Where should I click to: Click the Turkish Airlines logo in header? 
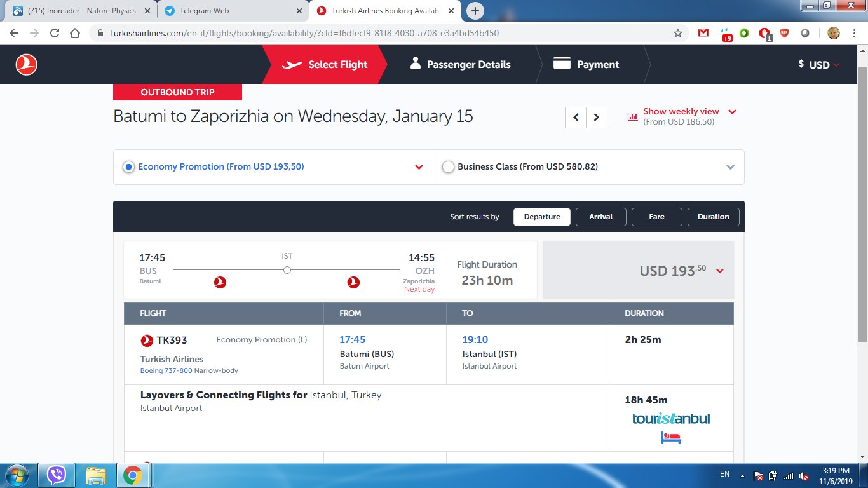pyautogui.click(x=26, y=64)
